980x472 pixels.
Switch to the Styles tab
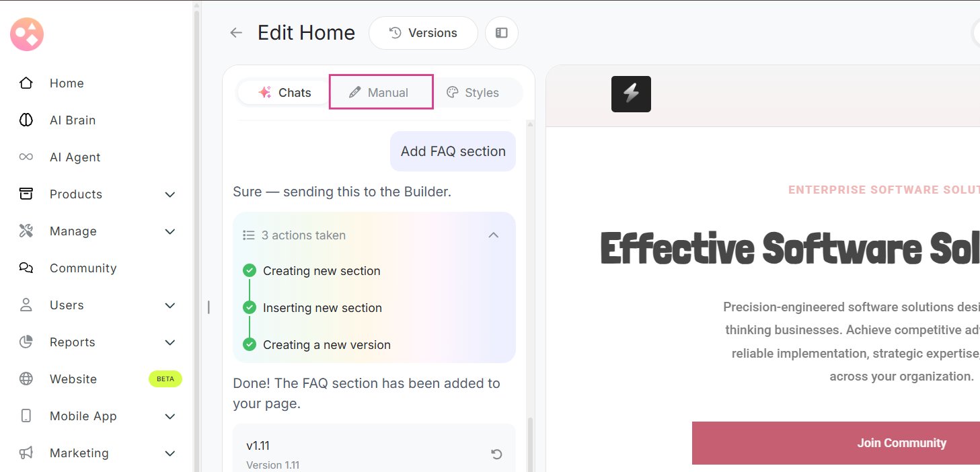pos(473,93)
